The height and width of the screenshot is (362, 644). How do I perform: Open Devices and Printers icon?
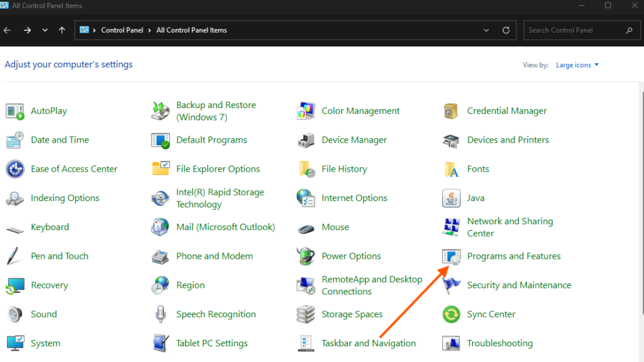[x=451, y=140]
